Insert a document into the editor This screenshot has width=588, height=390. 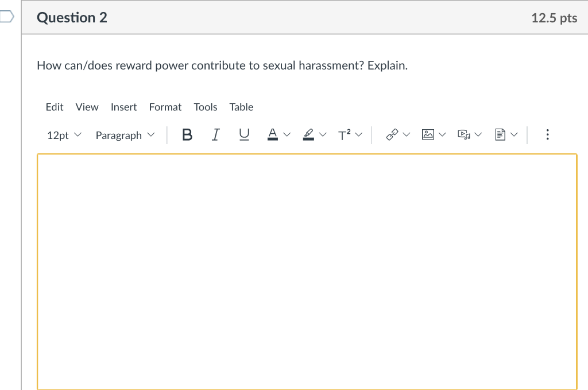(500, 134)
